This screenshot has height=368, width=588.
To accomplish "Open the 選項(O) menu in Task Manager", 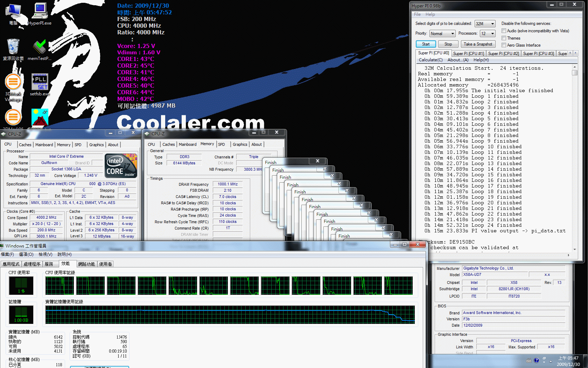I will click(26, 254).
